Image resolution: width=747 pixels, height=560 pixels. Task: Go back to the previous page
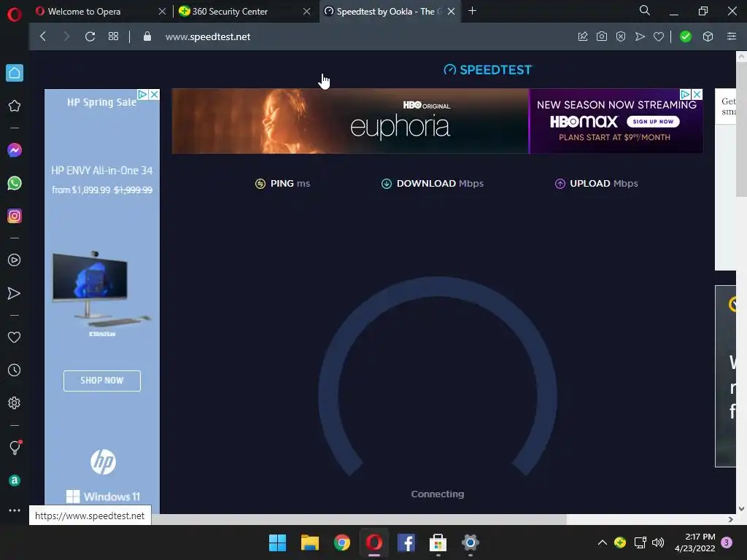point(43,36)
